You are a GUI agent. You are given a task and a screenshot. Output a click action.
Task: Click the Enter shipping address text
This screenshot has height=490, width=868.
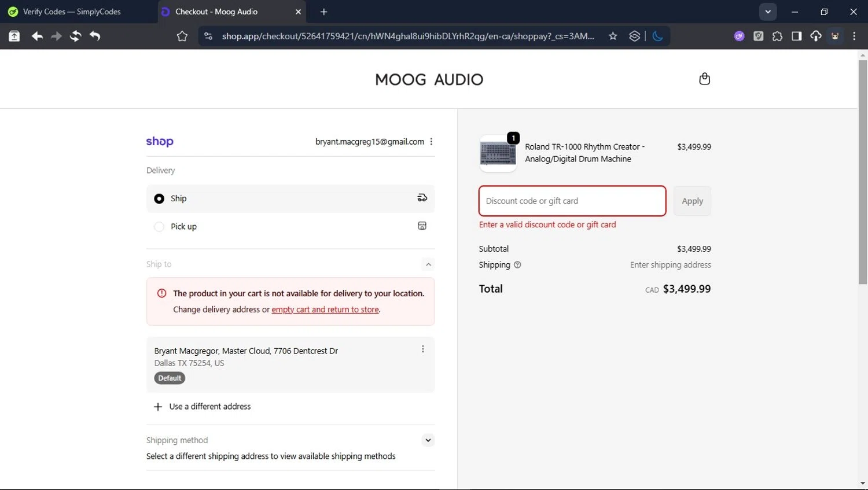(x=670, y=265)
